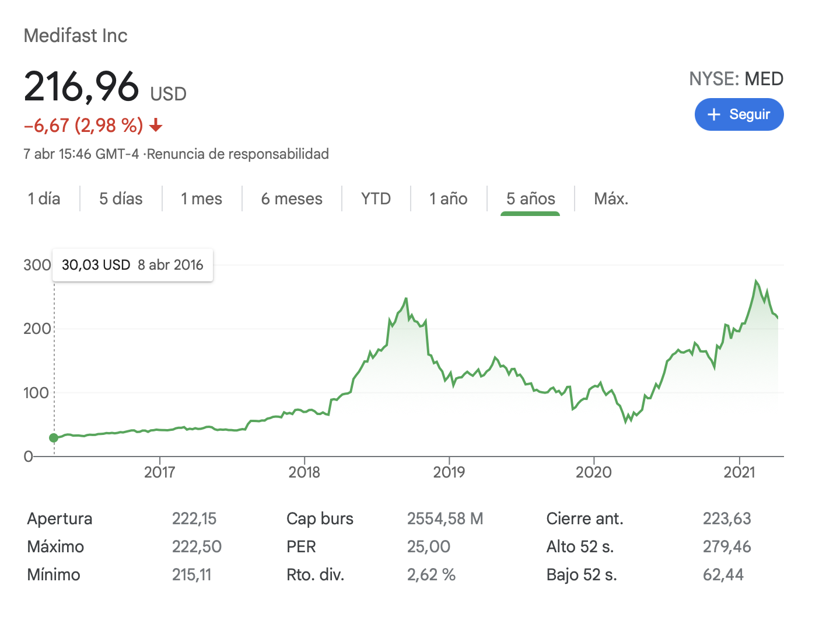Click the Alto 52 s. value 279,46
Viewport: 840px width, 620px height.
coord(727,546)
